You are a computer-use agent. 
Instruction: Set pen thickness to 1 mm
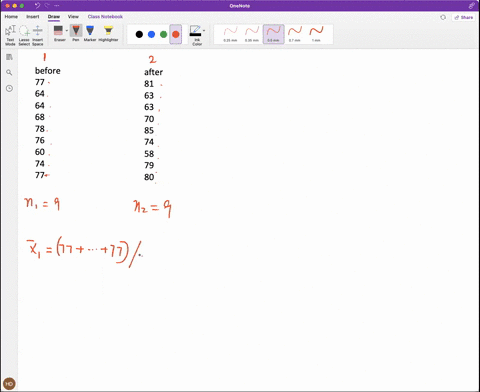pyautogui.click(x=316, y=34)
